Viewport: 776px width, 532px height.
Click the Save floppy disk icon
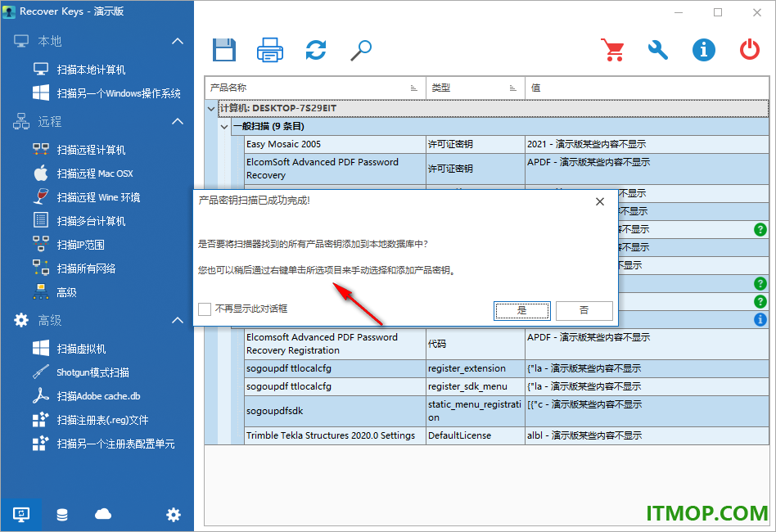(x=224, y=50)
